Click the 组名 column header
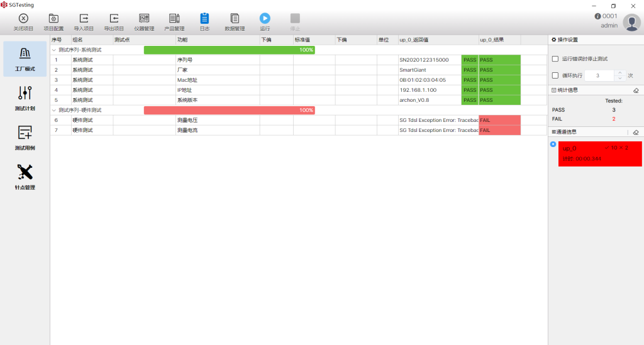This screenshot has height=345, width=644. point(92,40)
